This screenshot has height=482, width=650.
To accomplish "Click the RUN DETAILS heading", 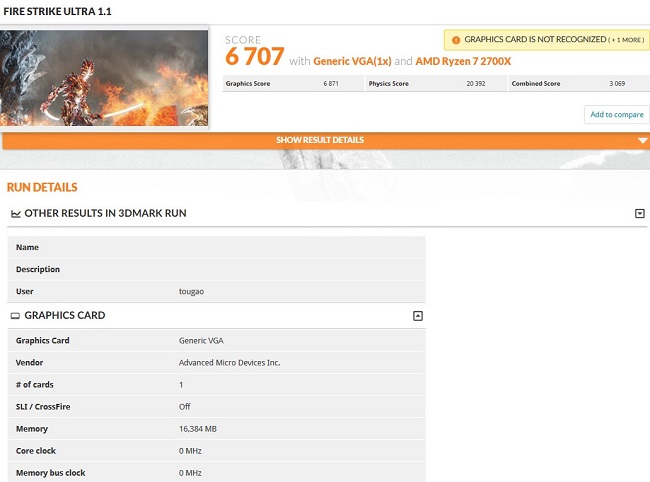I will 42,187.
